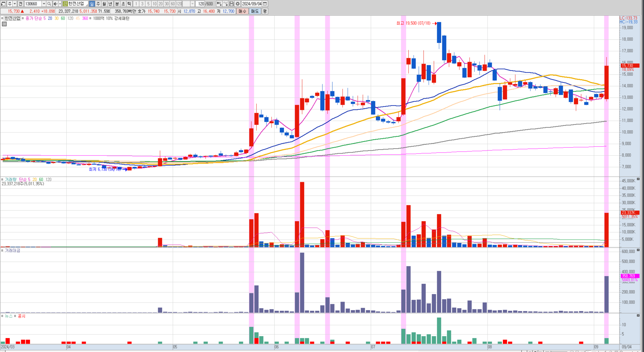Toggle the 한전산업 price series checkbox
Screen dimensions: 644x352
tap(3, 18)
